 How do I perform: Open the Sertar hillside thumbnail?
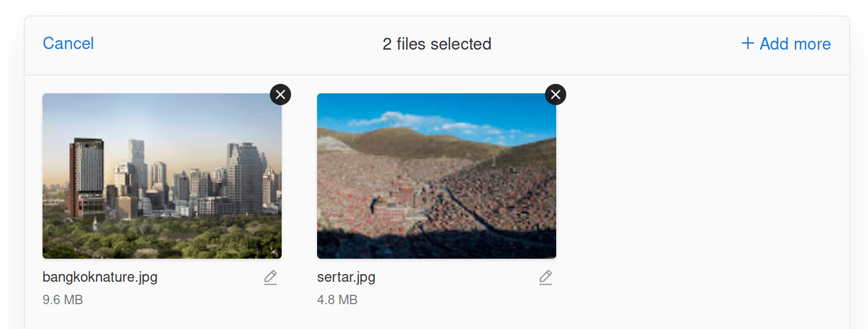436,176
